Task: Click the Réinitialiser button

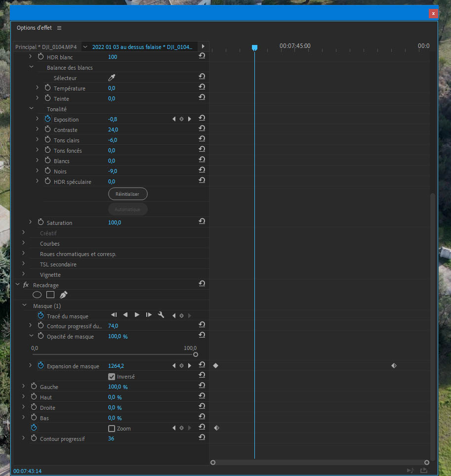Action: click(127, 194)
